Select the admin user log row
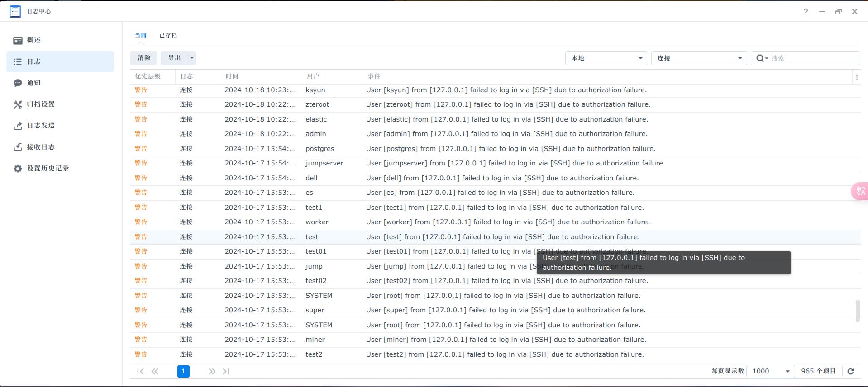868x387 pixels. coord(495,134)
